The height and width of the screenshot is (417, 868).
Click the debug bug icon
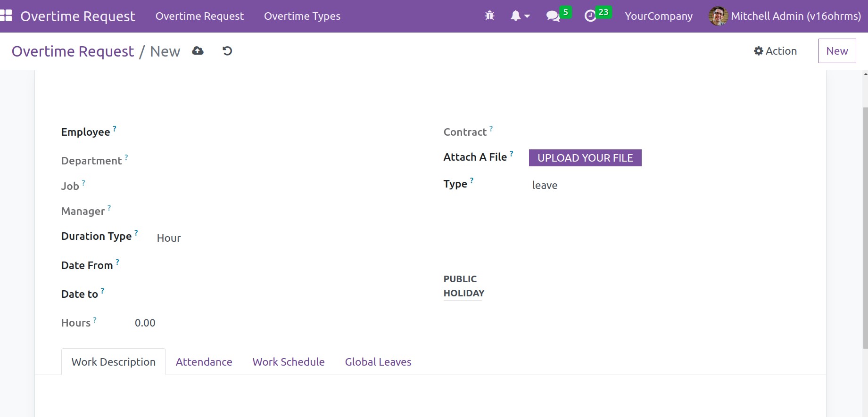(489, 16)
